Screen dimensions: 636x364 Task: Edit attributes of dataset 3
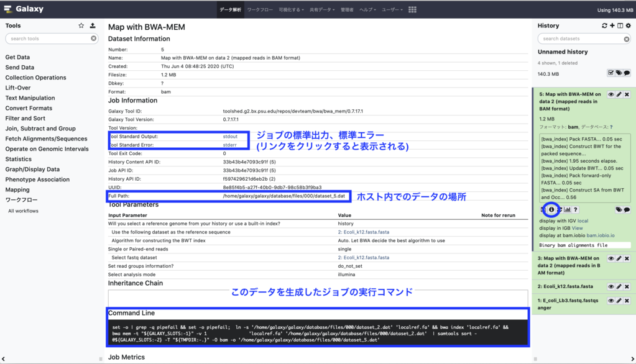click(x=619, y=258)
